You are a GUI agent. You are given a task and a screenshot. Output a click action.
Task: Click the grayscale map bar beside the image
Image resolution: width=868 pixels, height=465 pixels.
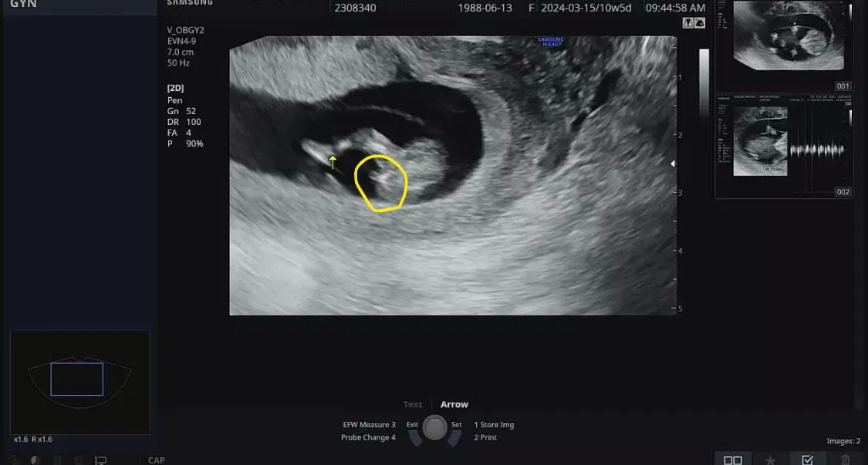[704, 83]
